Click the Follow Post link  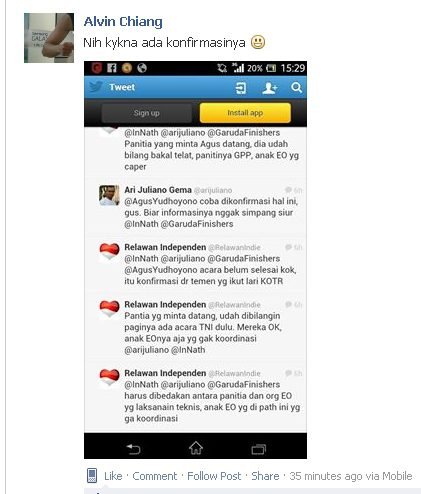[x=214, y=476]
